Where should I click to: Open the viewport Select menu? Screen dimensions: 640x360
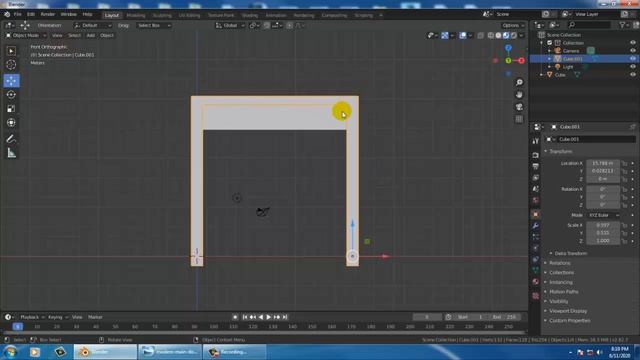(74, 36)
